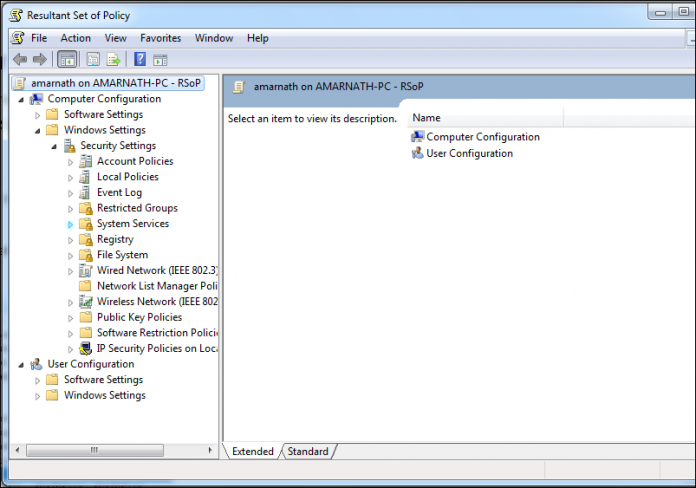Expand the Public Key Policies node
696x488 pixels.
70,318
